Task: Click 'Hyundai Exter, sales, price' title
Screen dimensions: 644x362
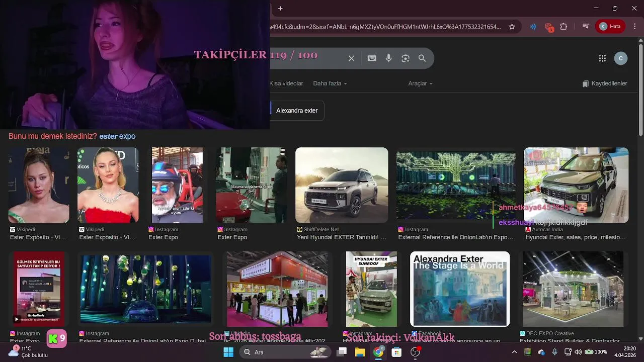Action: pos(576,237)
